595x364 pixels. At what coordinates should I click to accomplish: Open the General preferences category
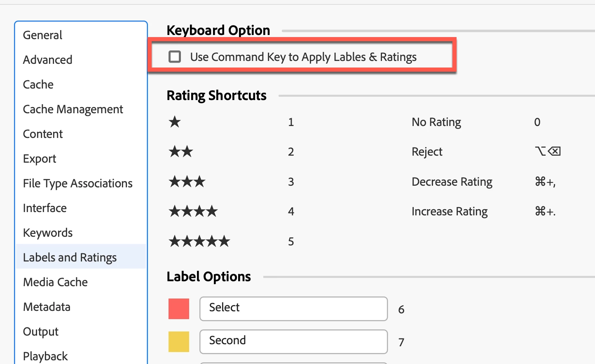pyautogui.click(x=43, y=35)
